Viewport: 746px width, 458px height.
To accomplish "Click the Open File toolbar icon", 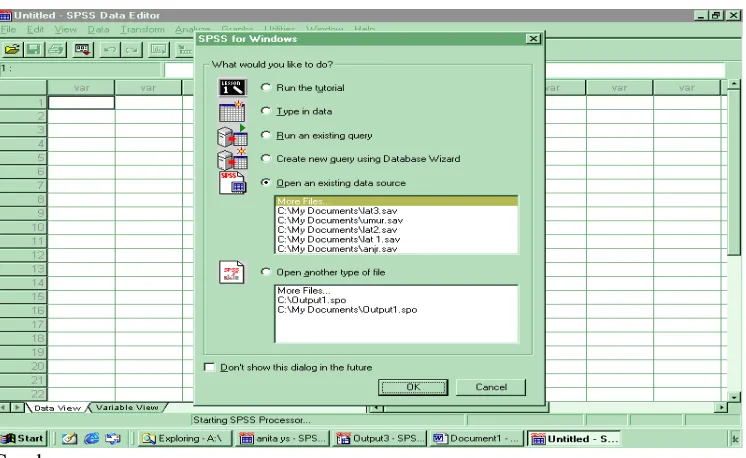I will coord(12,49).
